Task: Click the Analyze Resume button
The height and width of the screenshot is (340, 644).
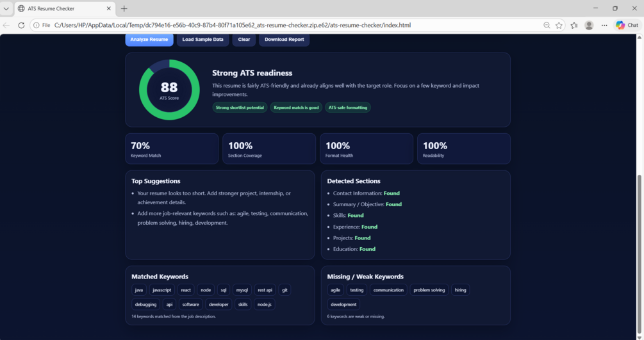Action: [x=149, y=40]
